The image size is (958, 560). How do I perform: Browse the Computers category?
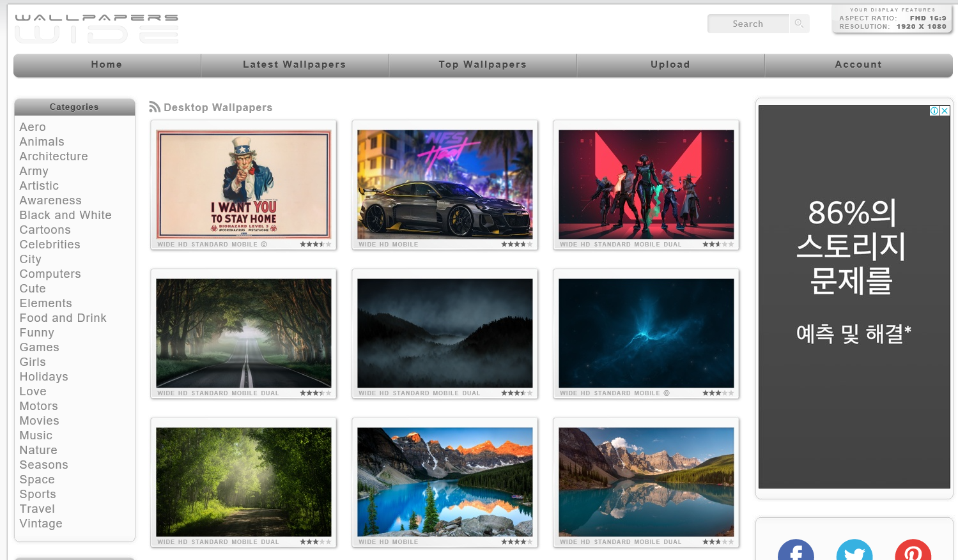point(50,274)
